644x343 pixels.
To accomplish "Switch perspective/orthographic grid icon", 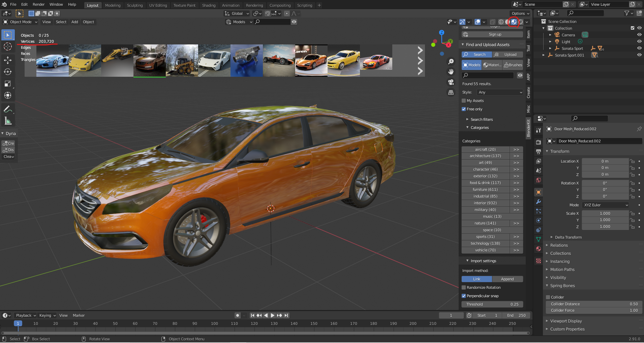I will coord(451,92).
